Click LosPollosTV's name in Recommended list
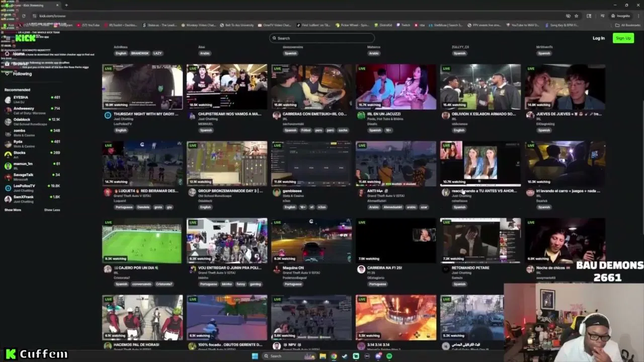The width and height of the screenshot is (644, 362). pyautogui.click(x=24, y=186)
